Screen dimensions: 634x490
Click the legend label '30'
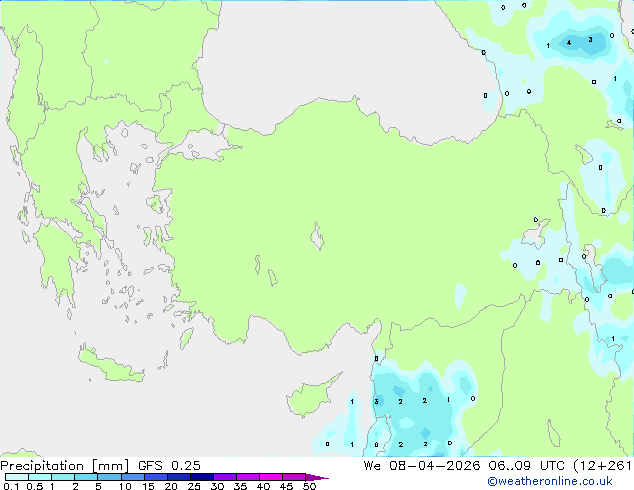[x=217, y=486]
